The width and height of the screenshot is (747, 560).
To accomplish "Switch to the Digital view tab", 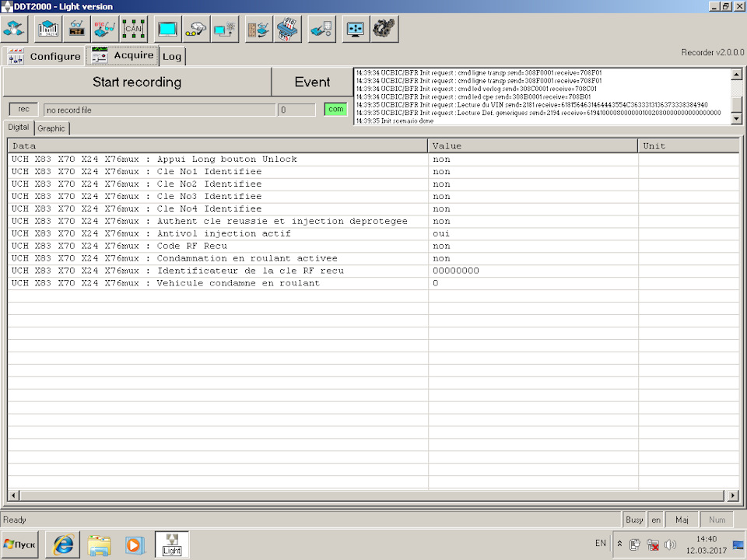I will [18, 127].
